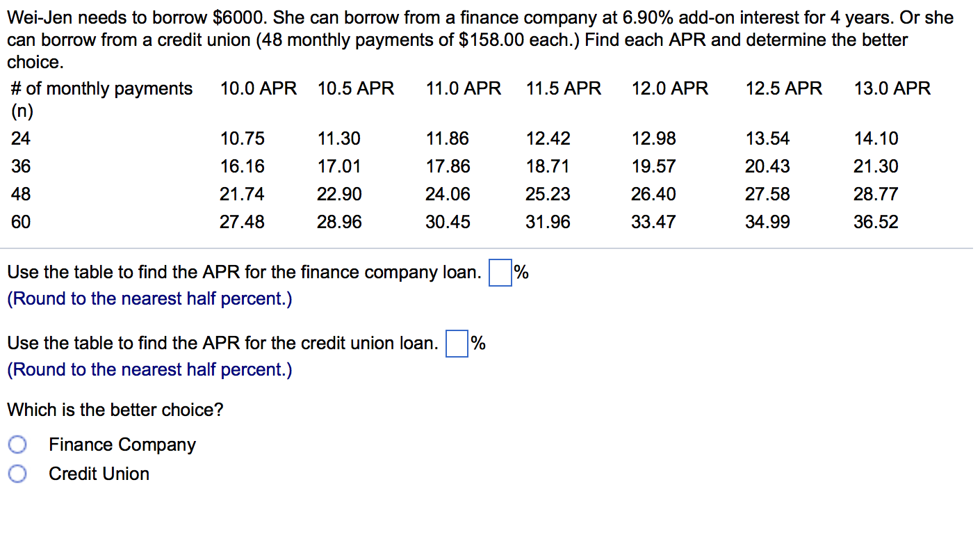Click the finance company APR answer box

[x=500, y=273]
